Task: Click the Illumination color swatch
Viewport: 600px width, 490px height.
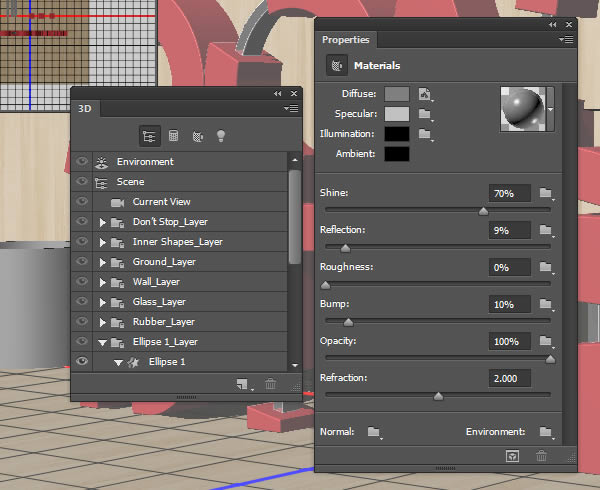Action: point(397,134)
